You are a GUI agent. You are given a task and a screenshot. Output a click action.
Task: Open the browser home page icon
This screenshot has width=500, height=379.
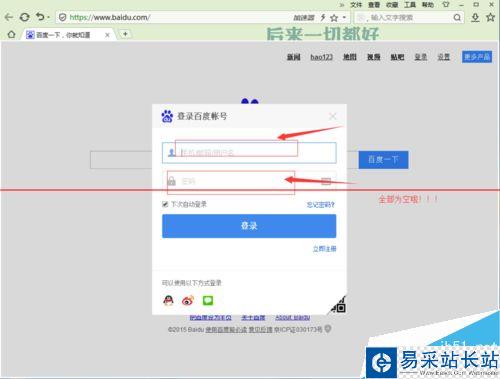click(11, 34)
